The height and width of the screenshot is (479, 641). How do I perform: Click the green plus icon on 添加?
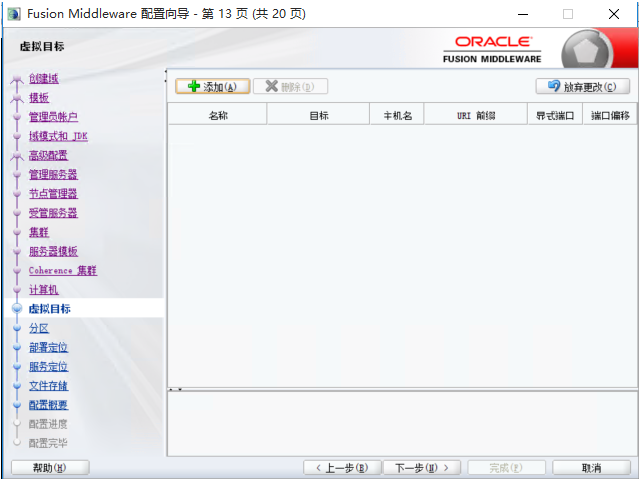(194, 86)
